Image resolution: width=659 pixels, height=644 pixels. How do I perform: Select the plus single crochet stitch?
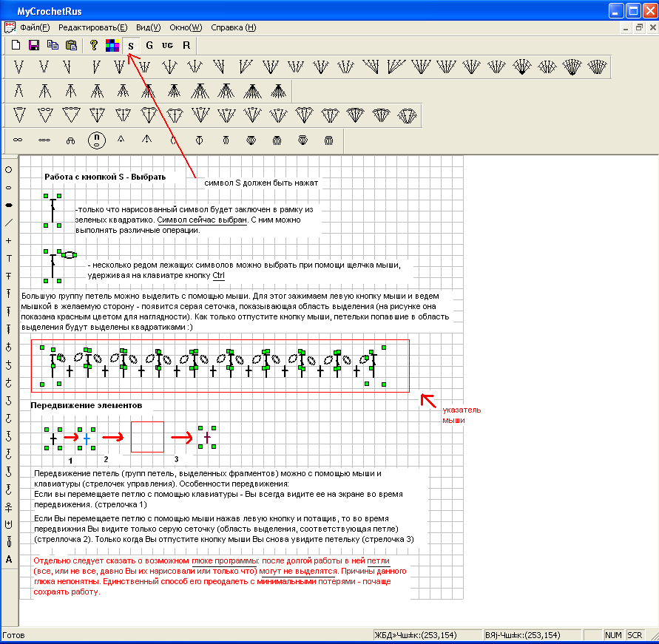pos(8,241)
